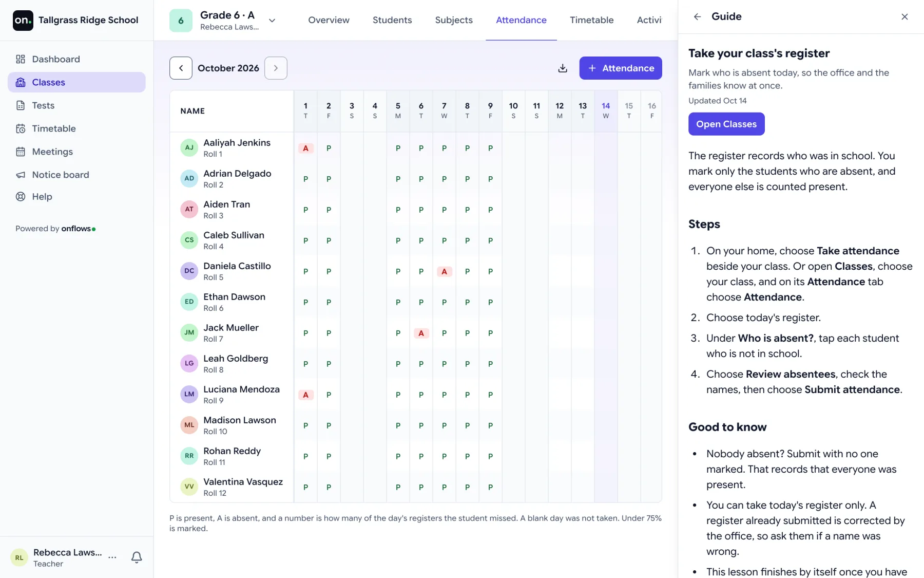Viewport: 924px width, 578px height.
Task: Click Open Classes in the Guide
Action: coord(726,124)
